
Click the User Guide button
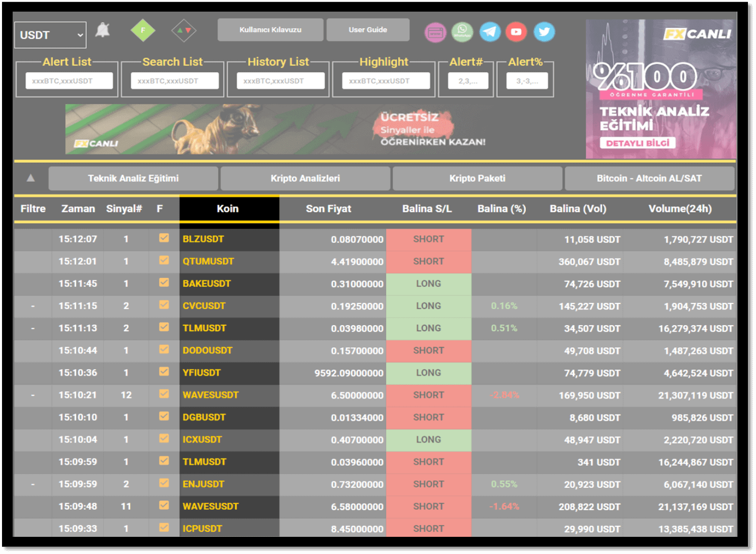pyautogui.click(x=368, y=30)
